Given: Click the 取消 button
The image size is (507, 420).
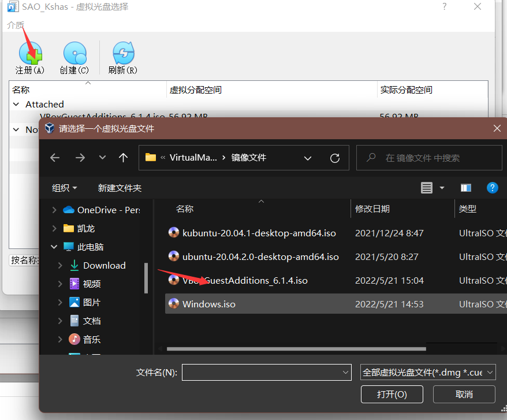Looking at the screenshot, I should click(x=464, y=394).
